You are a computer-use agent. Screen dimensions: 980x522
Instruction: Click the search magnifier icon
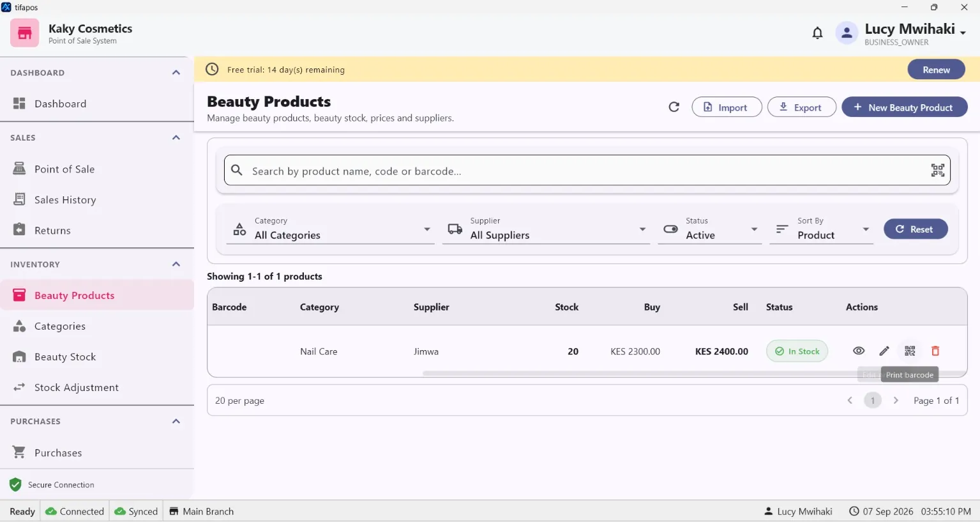click(237, 170)
